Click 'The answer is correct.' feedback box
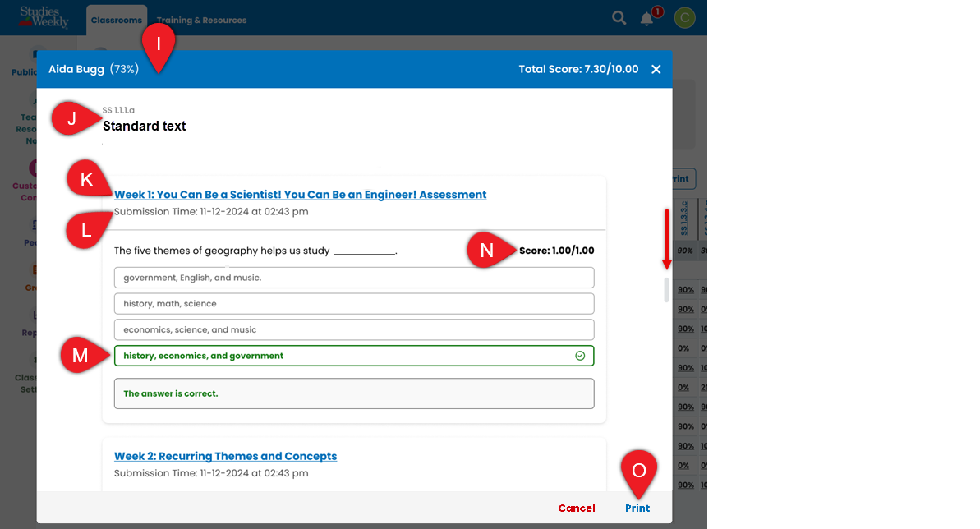The width and height of the screenshot is (980, 529). coord(354,393)
